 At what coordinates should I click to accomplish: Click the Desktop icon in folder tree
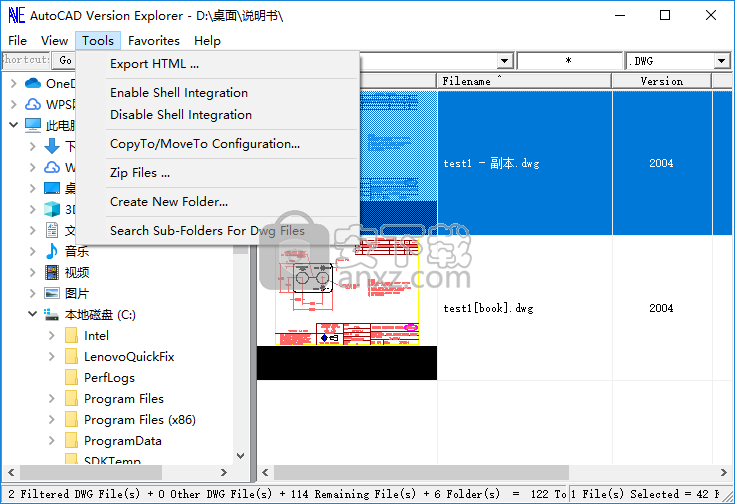pyautogui.click(x=52, y=188)
